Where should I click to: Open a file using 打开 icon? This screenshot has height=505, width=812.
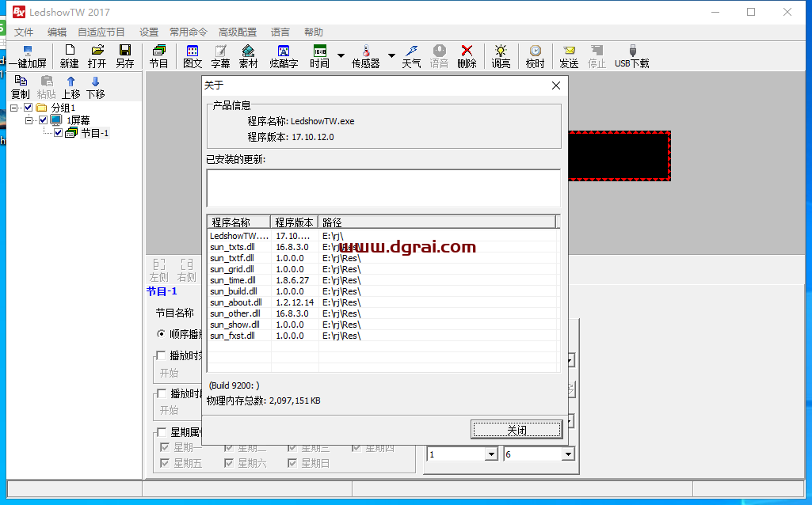97,56
